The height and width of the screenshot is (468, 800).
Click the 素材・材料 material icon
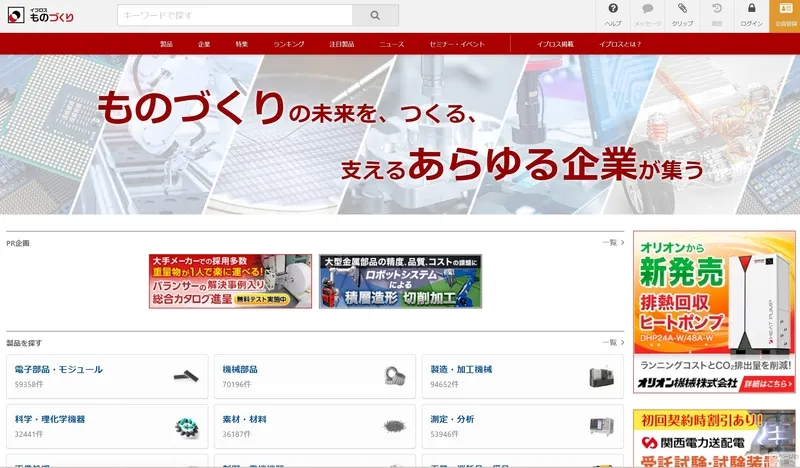(394, 426)
